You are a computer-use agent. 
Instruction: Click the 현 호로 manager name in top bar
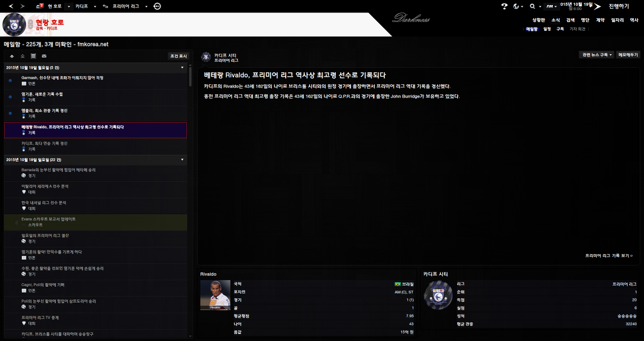pos(55,6)
